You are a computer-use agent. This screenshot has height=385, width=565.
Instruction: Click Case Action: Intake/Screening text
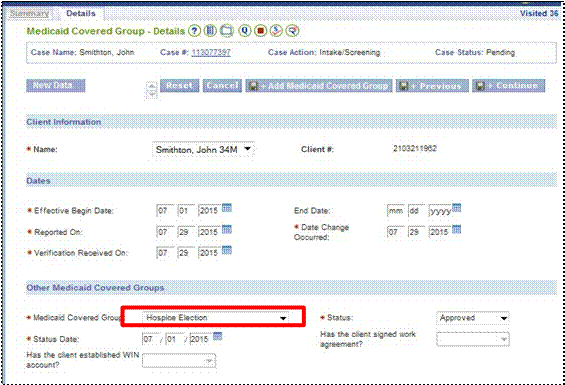click(x=324, y=53)
